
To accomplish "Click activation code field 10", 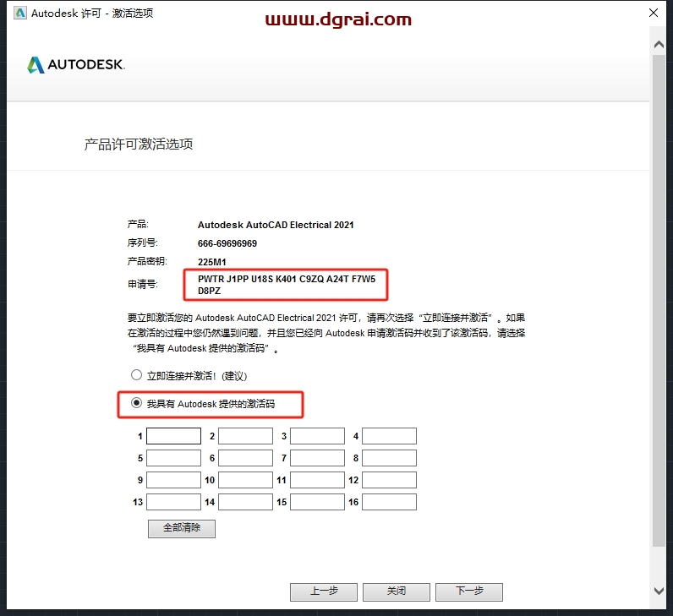I will [245, 480].
